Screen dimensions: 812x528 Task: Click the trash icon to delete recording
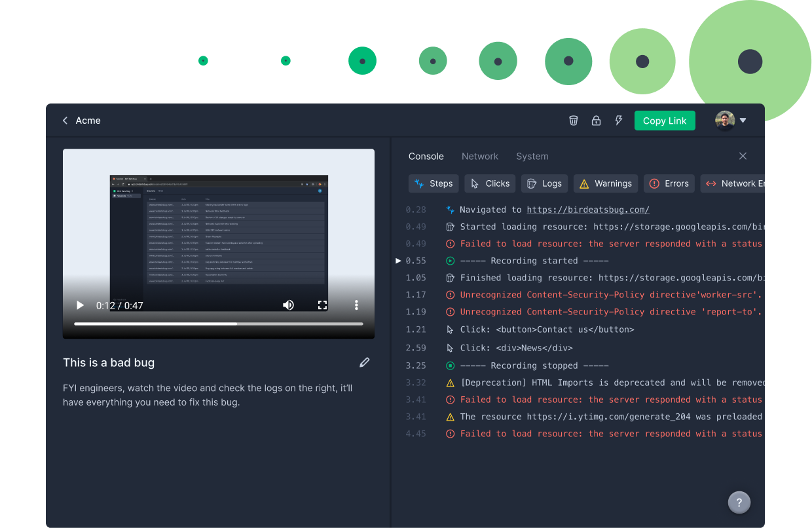[573, 121]
